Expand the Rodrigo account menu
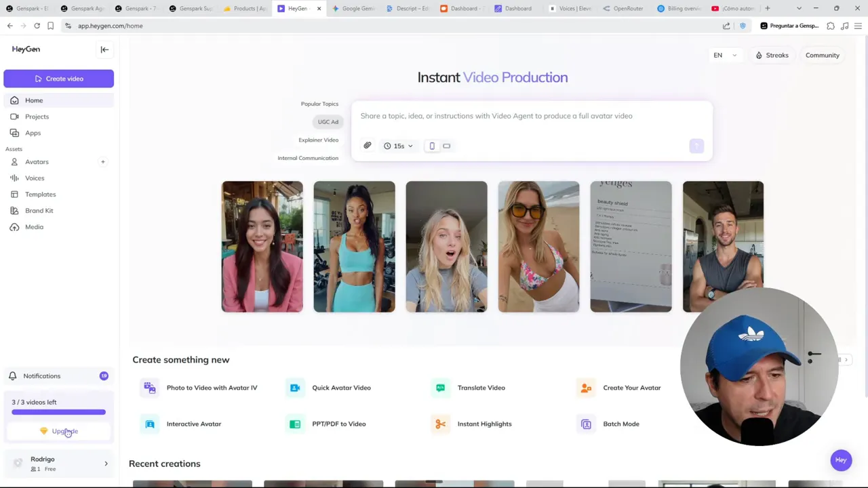The width and height of the screenshot is (868, 488). (x=58, y=463)
